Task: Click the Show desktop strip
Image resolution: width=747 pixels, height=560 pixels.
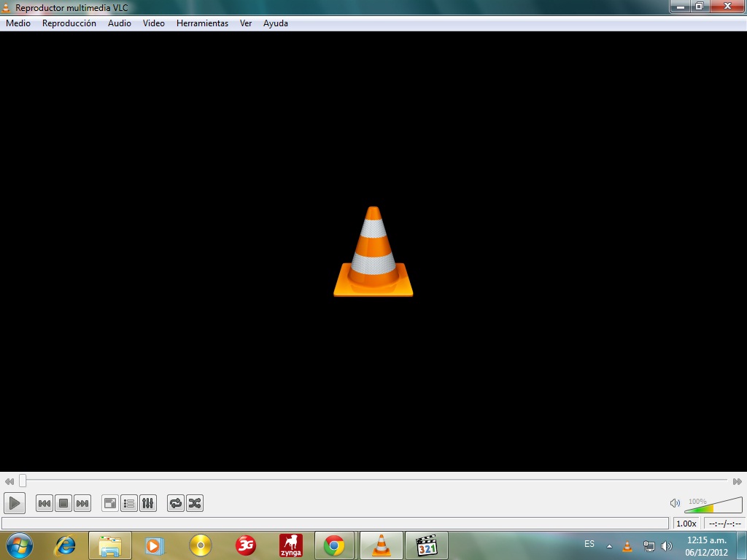Action: point(742,545)
